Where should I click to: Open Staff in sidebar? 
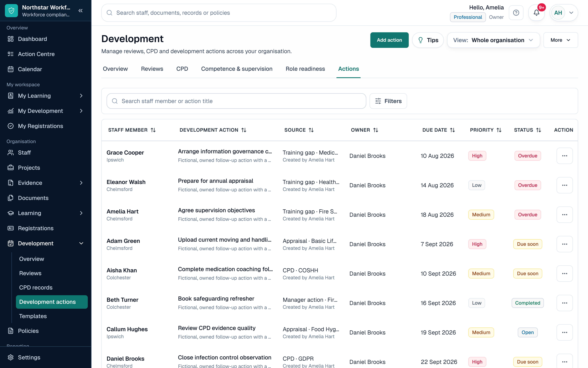(x=46, y=153)
